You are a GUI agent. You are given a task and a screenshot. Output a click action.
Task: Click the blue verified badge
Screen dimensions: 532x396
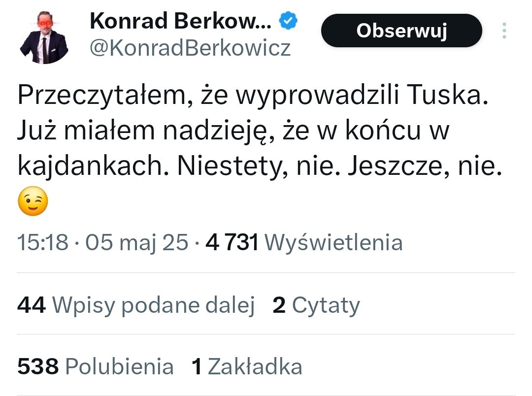point(288,21)
